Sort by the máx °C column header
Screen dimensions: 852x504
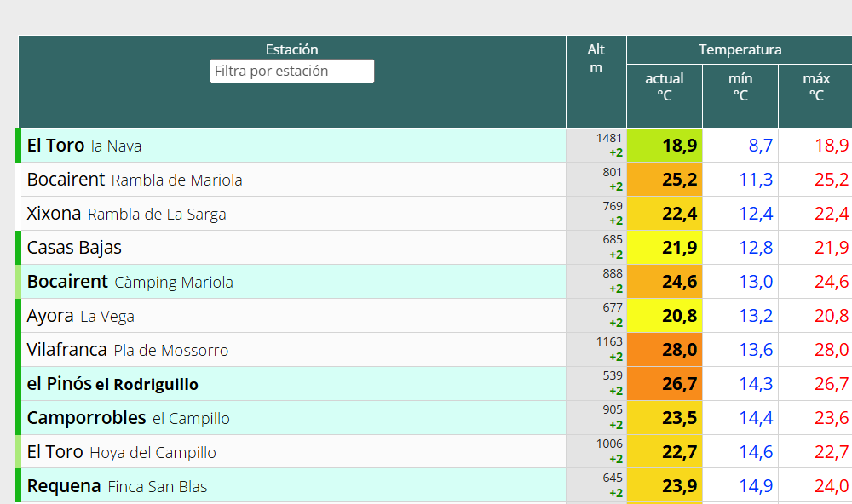(816, 87)
